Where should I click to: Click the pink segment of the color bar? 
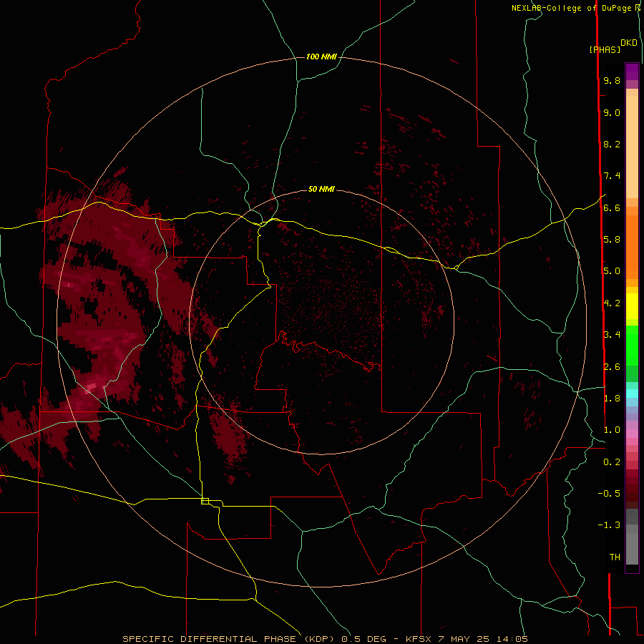pyautogui.click(x=632, y=434)
